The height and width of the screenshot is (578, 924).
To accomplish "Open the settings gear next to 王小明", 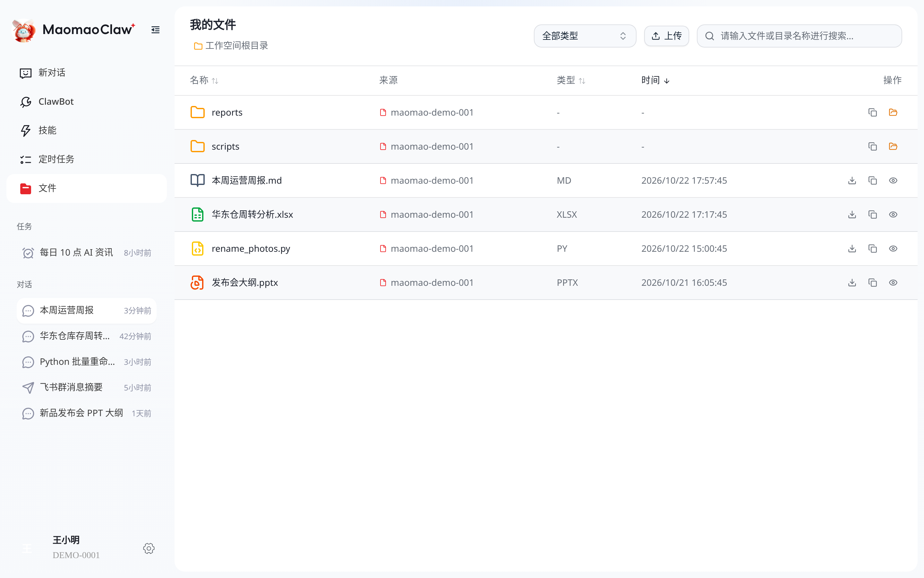I will (x=149, y=548).
